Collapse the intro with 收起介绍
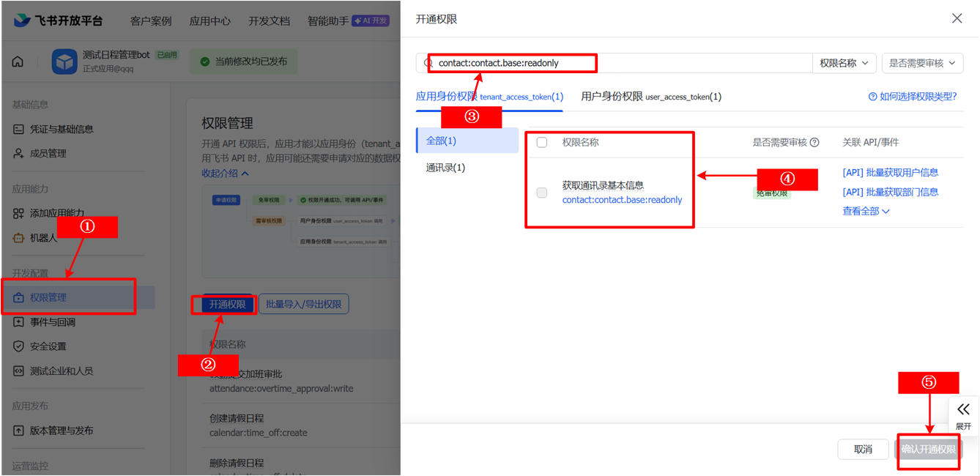 pyautogui.click(x=225, y=174)
